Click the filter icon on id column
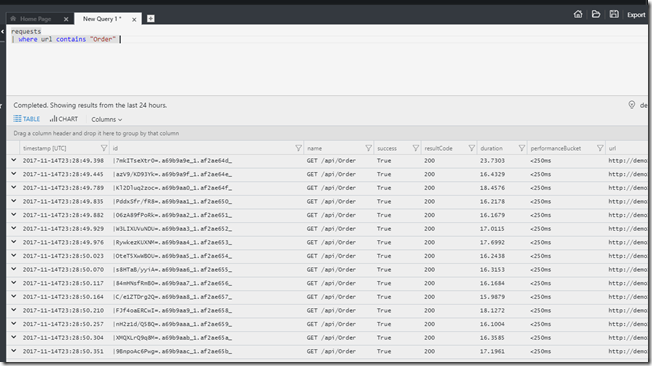Viewport: 652px width, 366px height. 298,148
